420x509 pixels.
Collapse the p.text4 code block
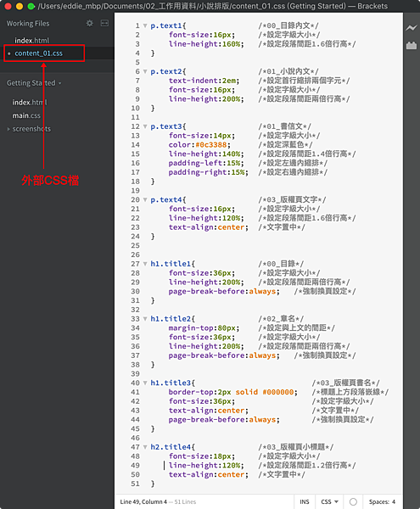point(145,199)
